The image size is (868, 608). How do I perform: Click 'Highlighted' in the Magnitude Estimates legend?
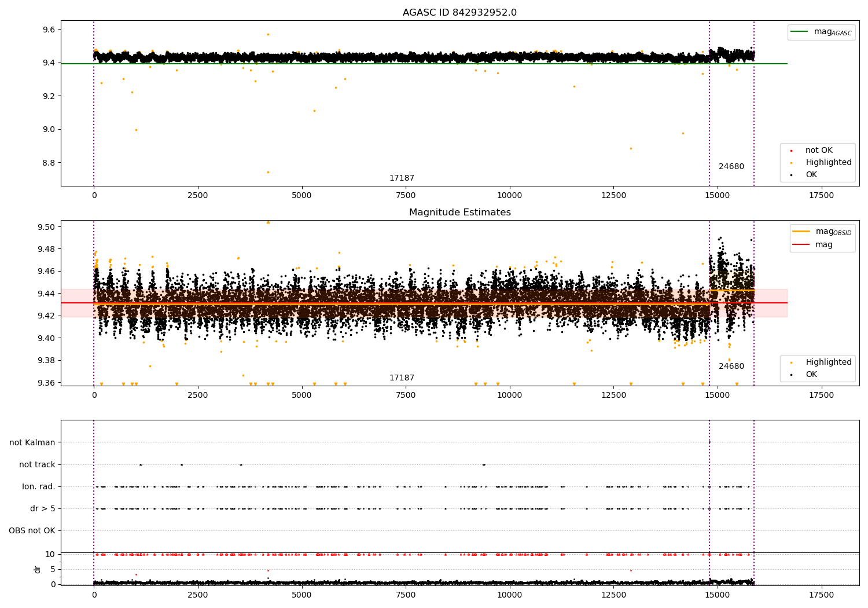tap(829, 362)
